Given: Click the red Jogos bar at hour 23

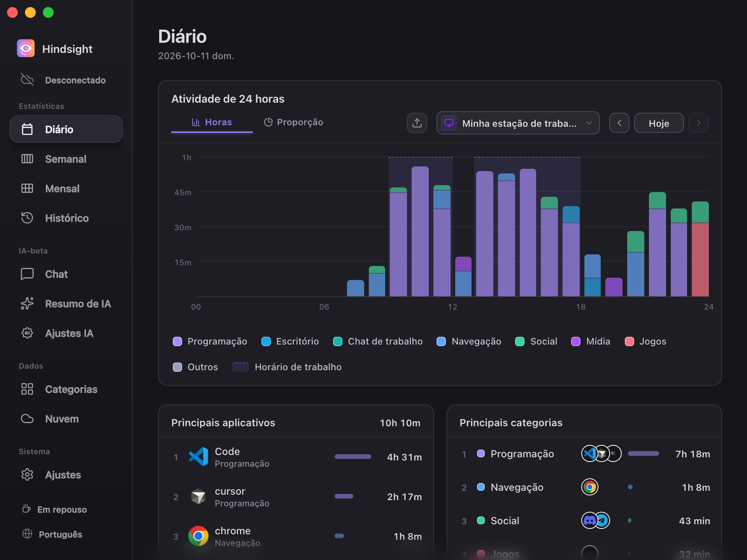Looking at the screenshot, I should click(700, 259).
